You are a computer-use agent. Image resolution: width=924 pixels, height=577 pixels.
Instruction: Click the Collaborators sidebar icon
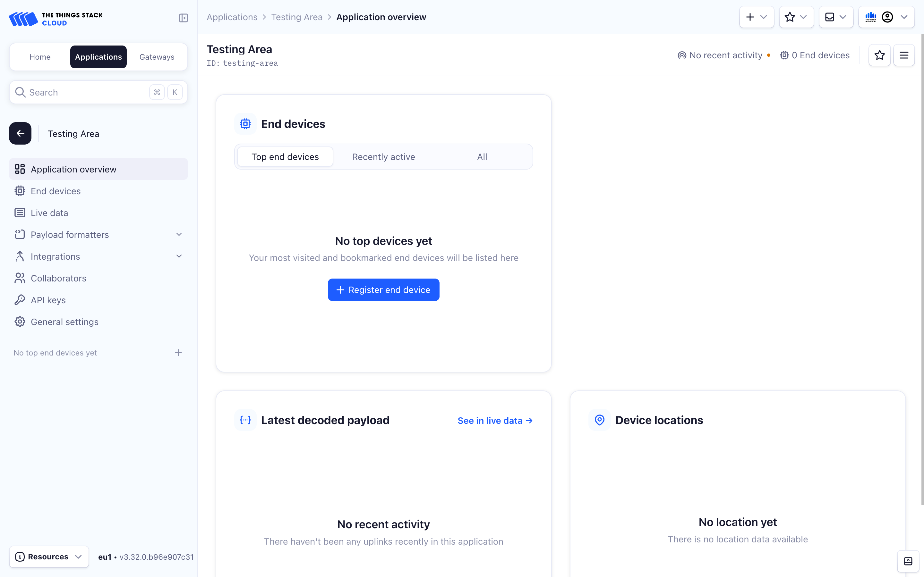click(20, 278)
